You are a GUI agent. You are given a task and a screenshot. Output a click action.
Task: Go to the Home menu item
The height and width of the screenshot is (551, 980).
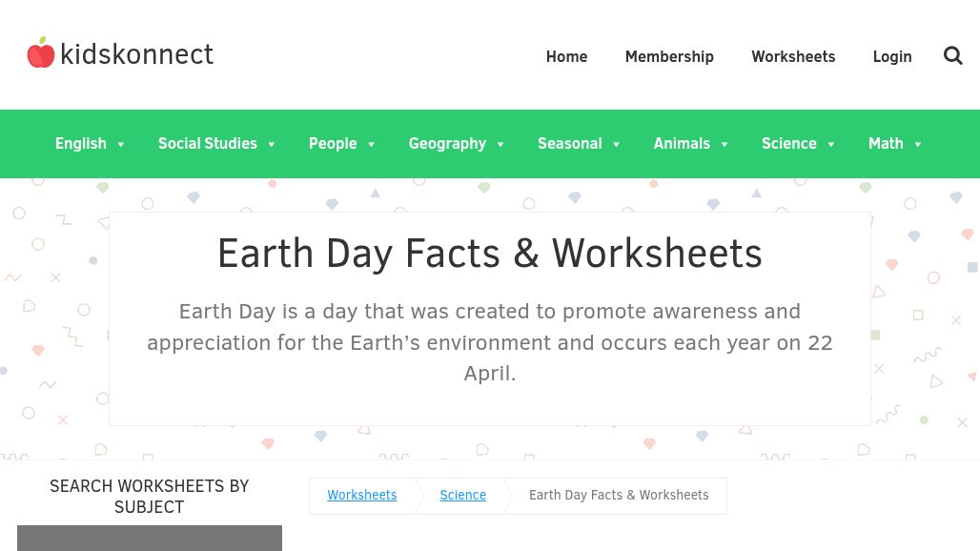pos(566,56)
